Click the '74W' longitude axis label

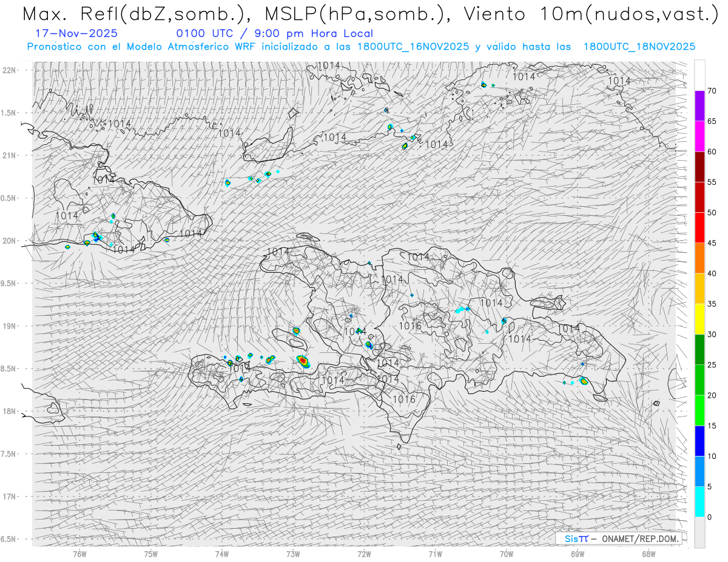pyautogui.click(x=222, y=553)
